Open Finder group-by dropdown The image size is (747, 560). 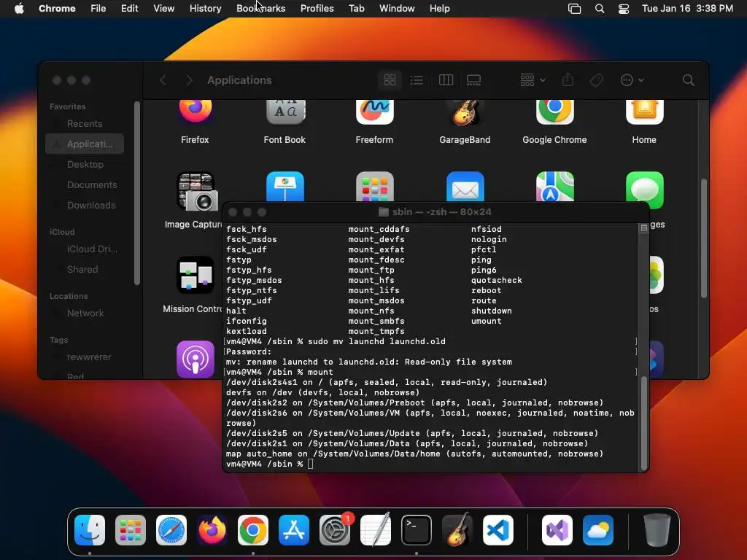point(533,80)
